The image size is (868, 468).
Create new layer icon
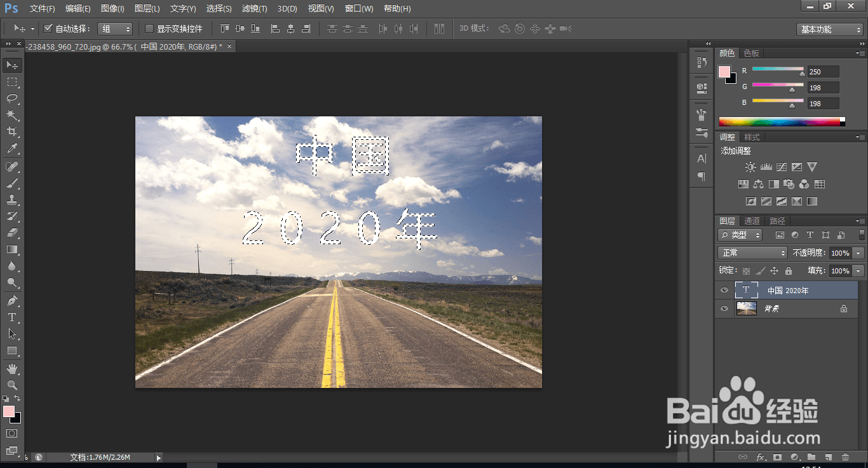(828, 457)
